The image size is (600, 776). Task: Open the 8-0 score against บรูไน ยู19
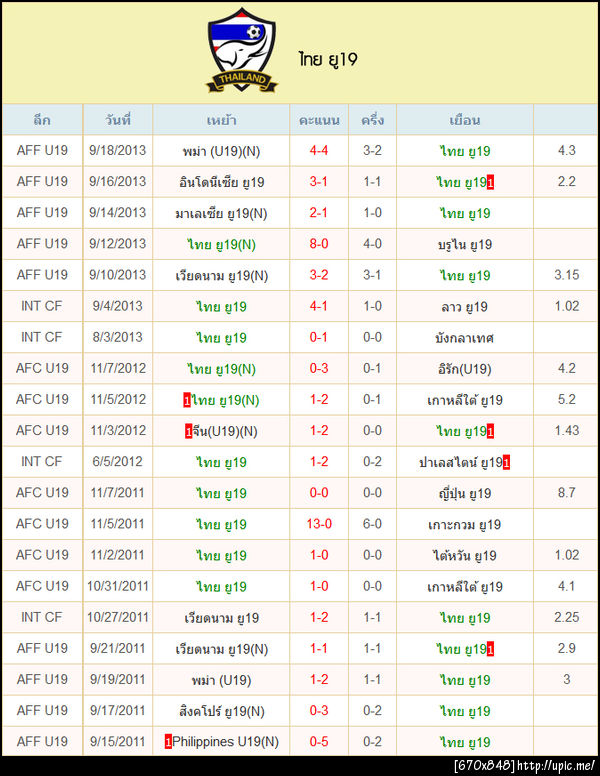(x=319, y=244)
